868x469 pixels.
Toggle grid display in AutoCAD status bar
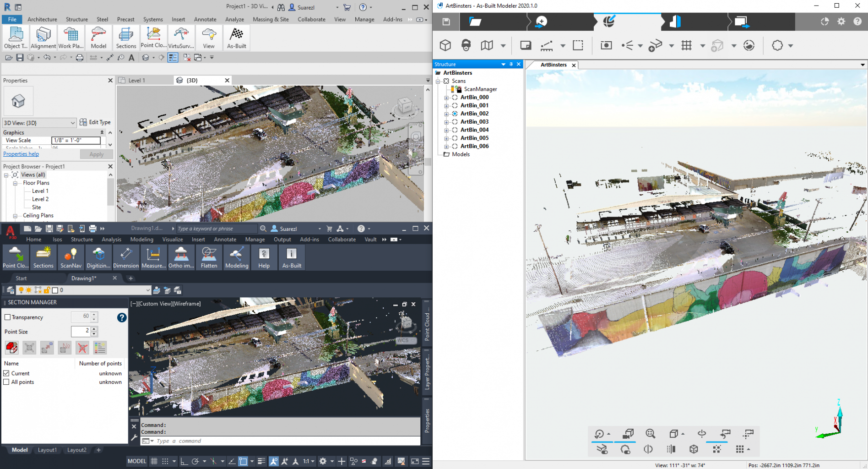[154, 461]
